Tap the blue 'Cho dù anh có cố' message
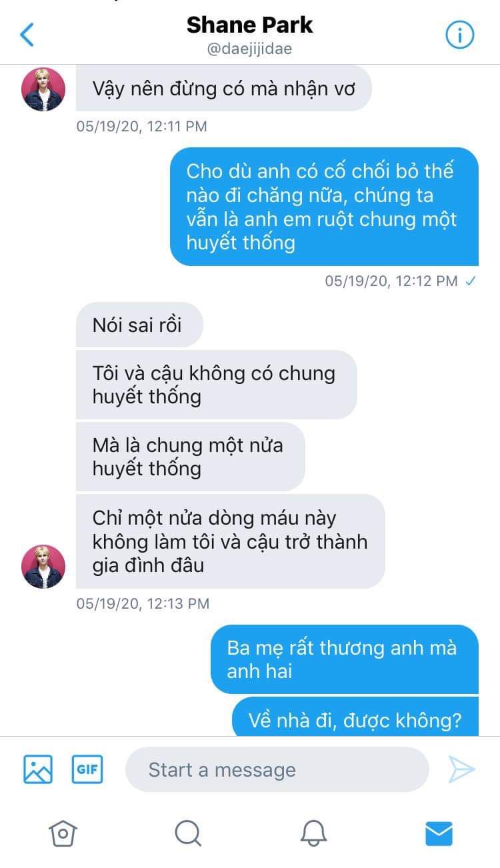500x868 pixels. [x=324, y=207]
